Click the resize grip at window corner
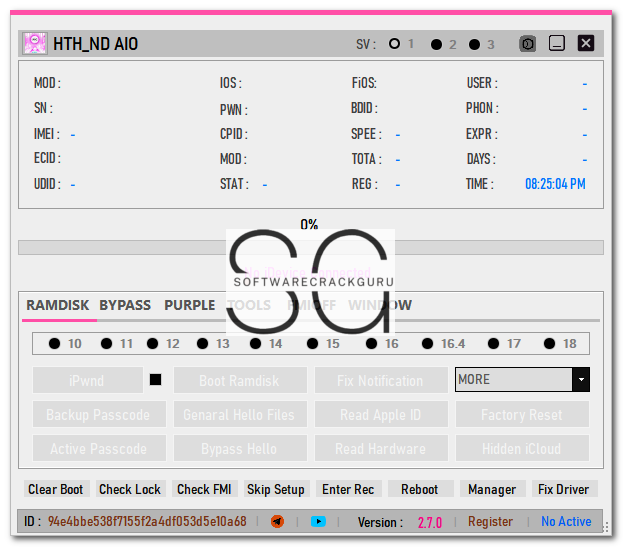This screenshot has height=547, width=623. (606, 528)
